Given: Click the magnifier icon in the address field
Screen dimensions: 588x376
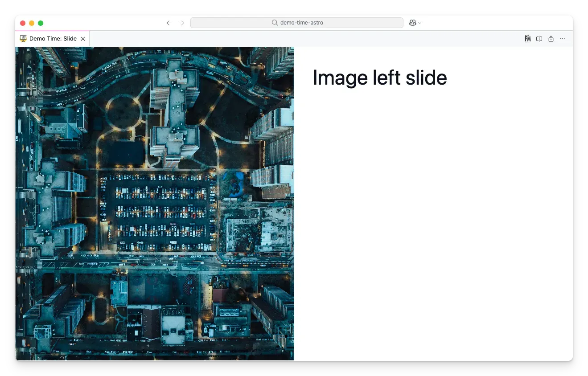Looking at the screenshot, I should tap(274, 22).
